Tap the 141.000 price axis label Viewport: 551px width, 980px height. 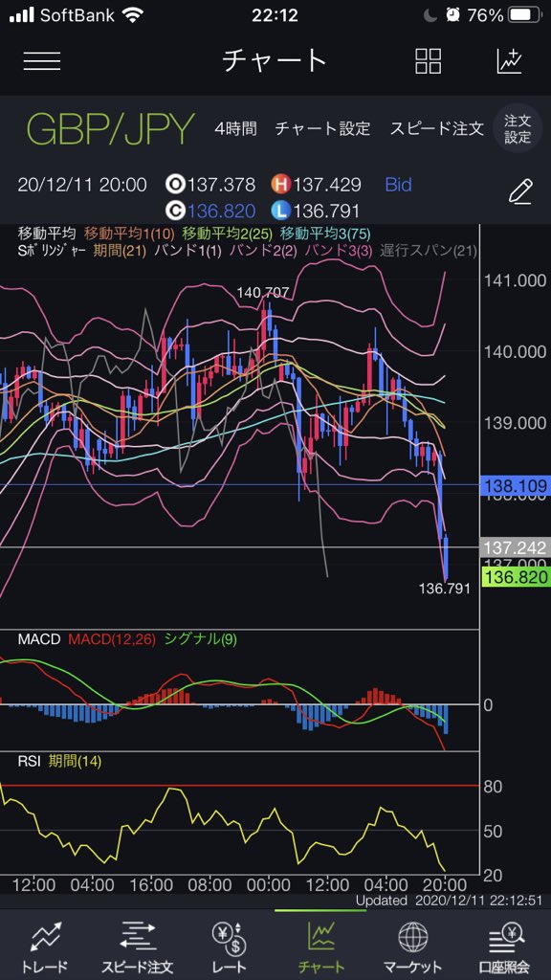[515, 280]
